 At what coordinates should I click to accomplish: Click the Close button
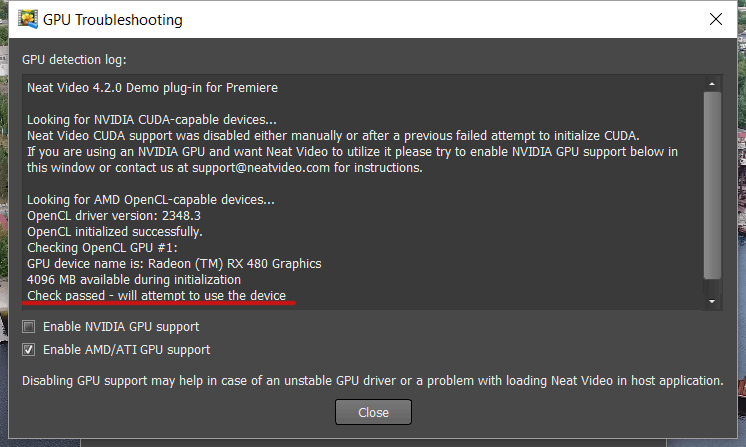373,412
